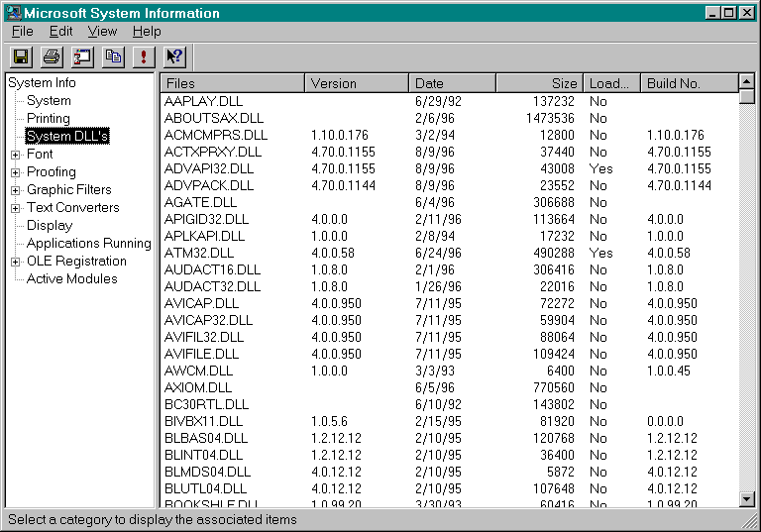Open the Edit menu
761x532 pixels.
[x=60, y=32]
